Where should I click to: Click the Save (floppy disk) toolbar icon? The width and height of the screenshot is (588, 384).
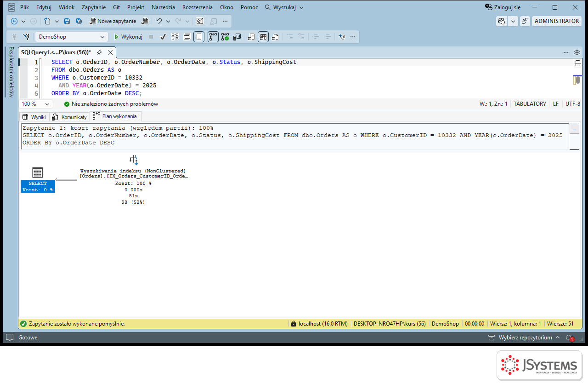pos(67,21)
